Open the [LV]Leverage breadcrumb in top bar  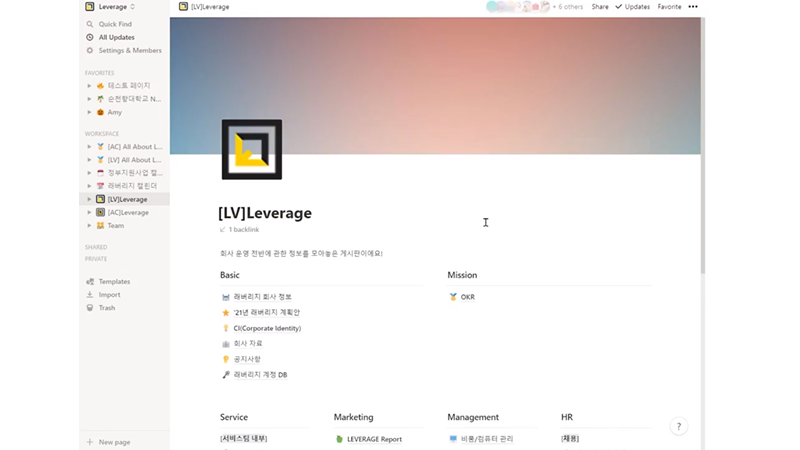pyautogui.click(x=204, y=7)
